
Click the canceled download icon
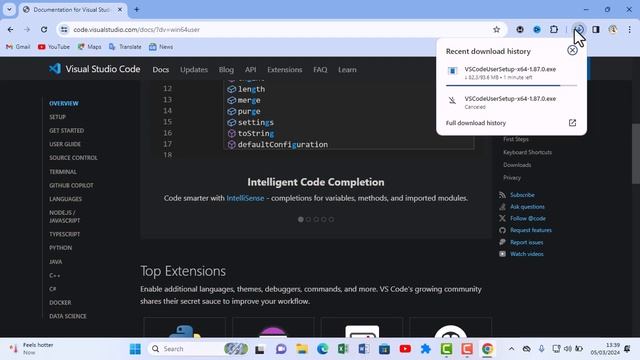coord(452,100)
